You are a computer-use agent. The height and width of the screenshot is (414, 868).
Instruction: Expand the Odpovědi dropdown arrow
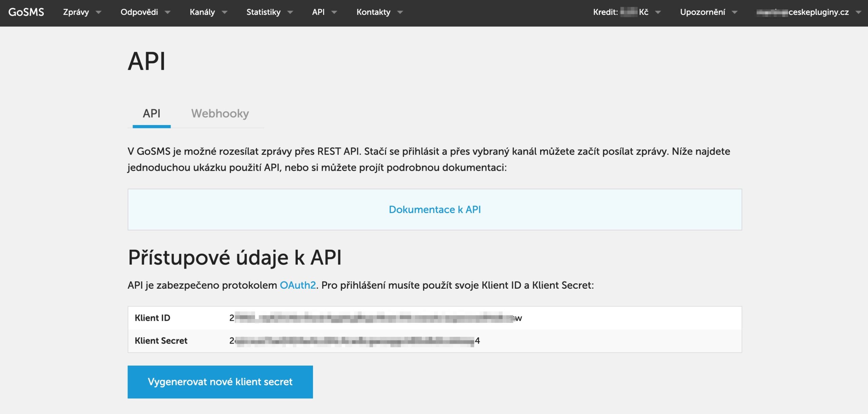(x=167, y=13)
